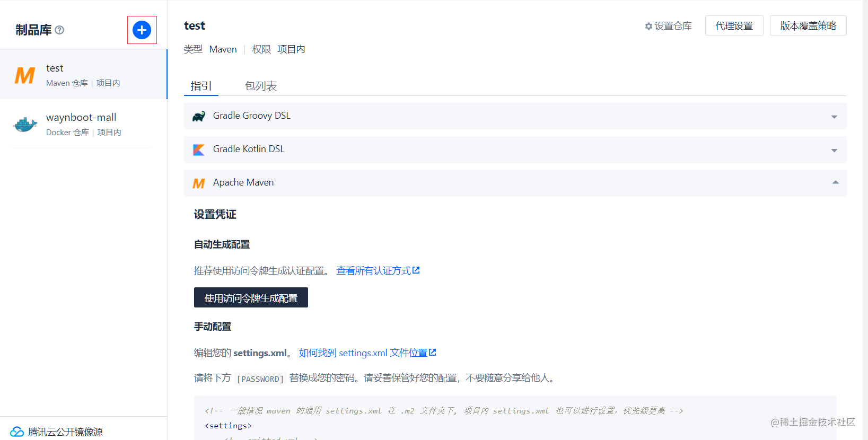The width and height of the screenshot is (868, 440).
Task: Click the 权限 label in header
Action: 261,49
